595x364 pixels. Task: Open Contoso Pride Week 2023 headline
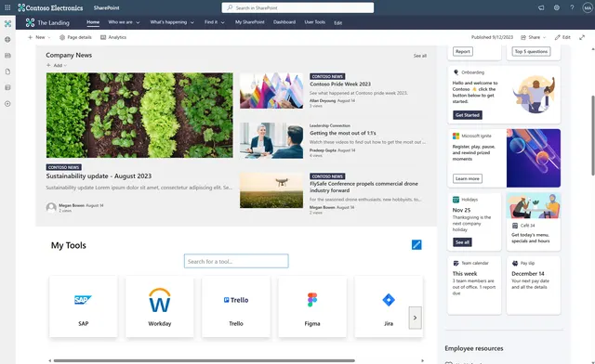[x=340, y=84]
